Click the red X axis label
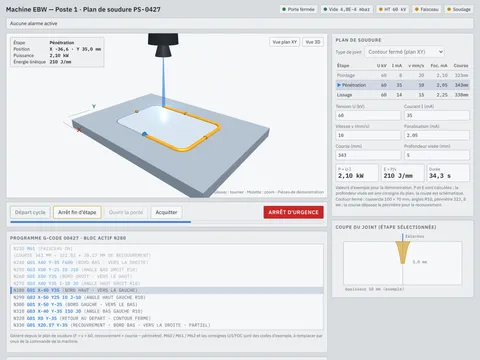This screenshot has width=480, height=360. [x=79, y=130]
